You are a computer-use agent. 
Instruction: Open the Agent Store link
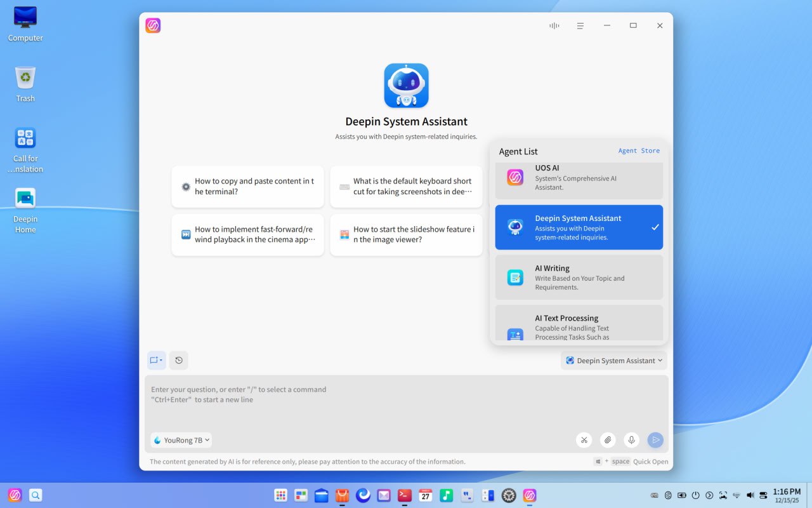tap(639, 151)
